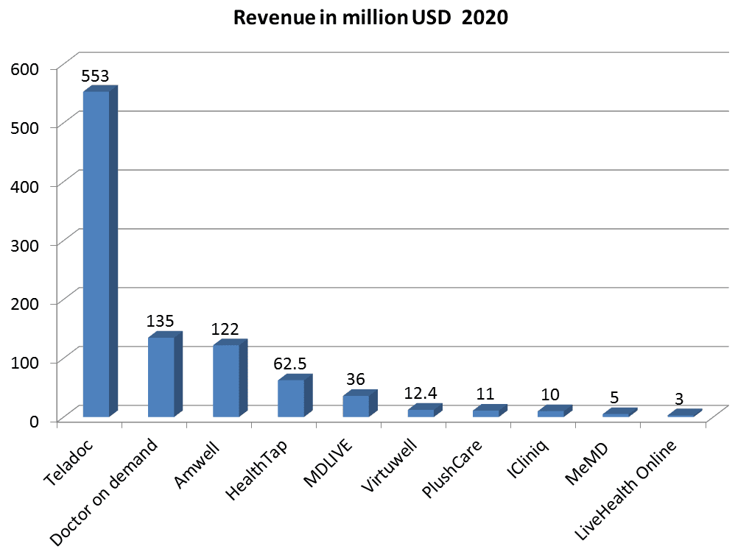This screenshot has width=749, height=560.
Task: Click the data label '5'
Action: 614,397
